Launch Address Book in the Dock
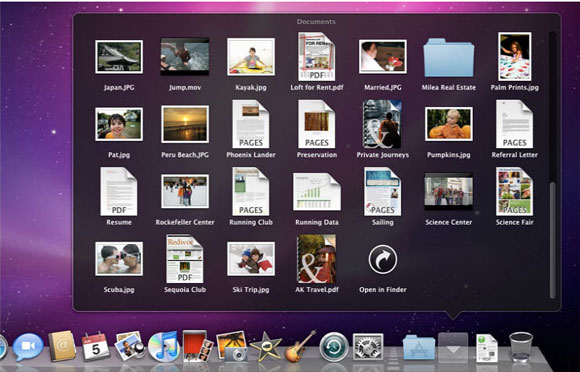The image size is (580, 372). [x=62, y=346]
